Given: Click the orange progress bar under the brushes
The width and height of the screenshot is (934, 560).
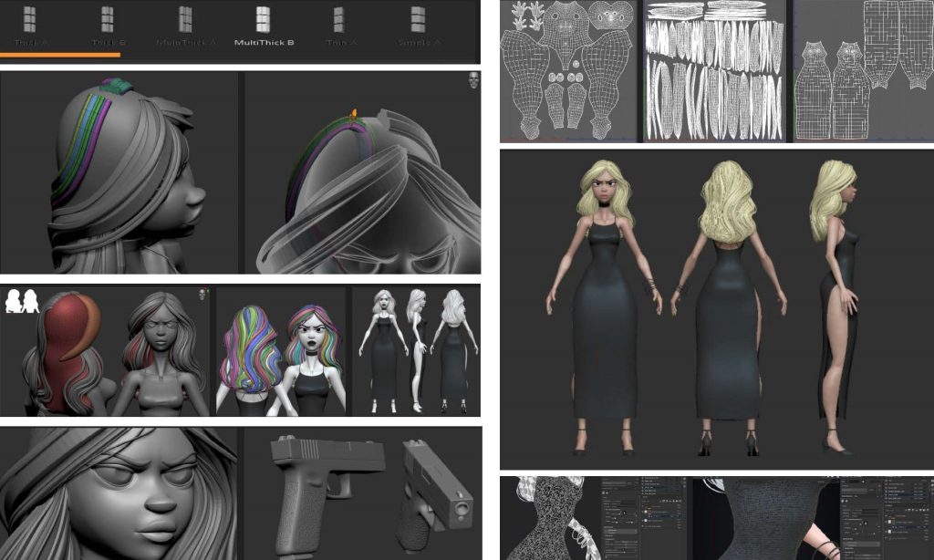Looking at the screenshot, I should click(x=60, y=55).
